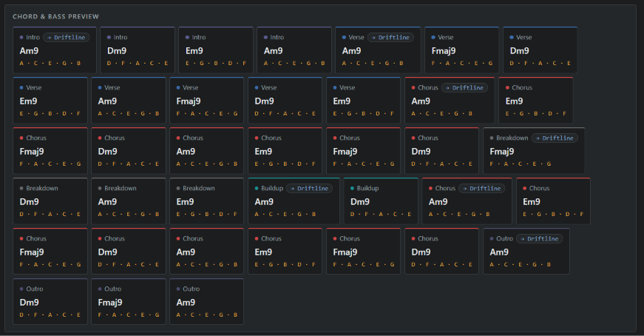Select Intro Am9 card without Driftline badge
The height and width of the screenshot is (336, 644).
tap(294, 50)
